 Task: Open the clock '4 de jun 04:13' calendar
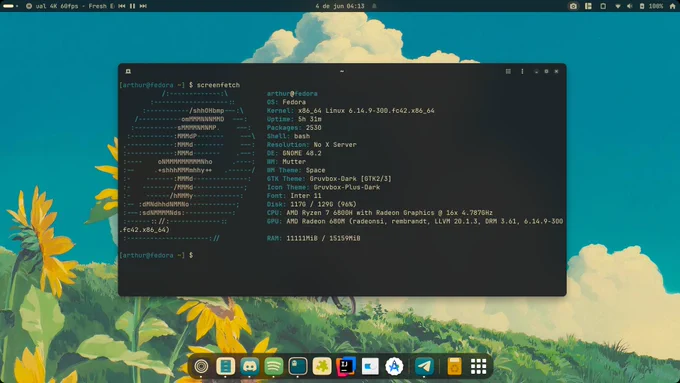point(340,6)
